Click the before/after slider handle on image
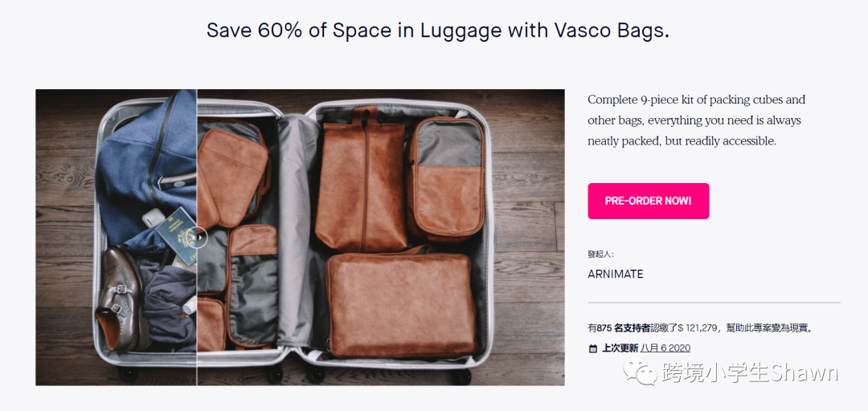The image size is (868, 411). [x=197, y=238]
